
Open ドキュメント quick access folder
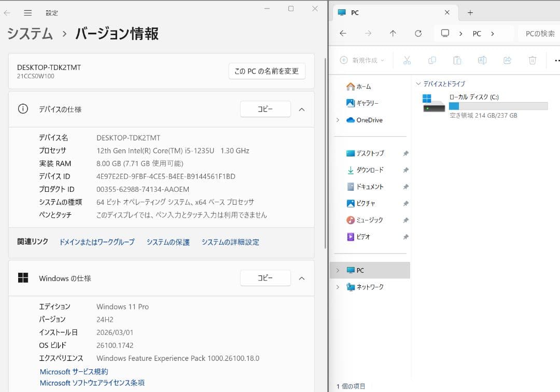(365, 186)
